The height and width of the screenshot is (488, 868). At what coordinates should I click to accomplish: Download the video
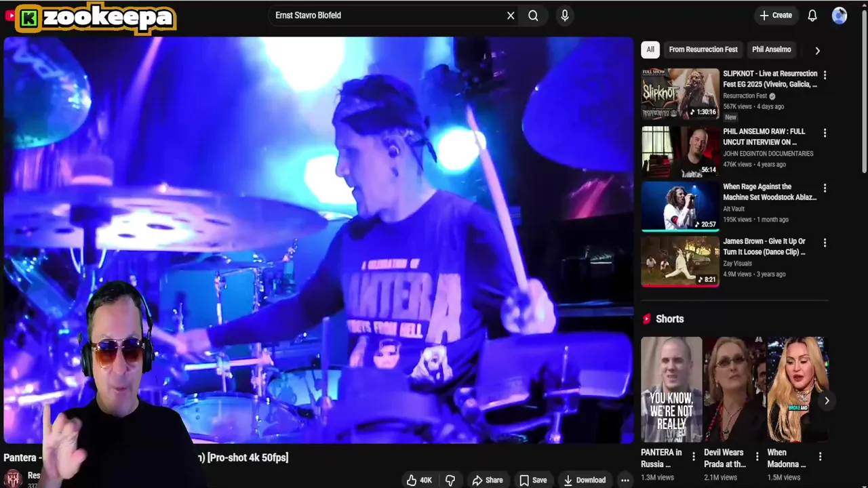coord(584,480)
